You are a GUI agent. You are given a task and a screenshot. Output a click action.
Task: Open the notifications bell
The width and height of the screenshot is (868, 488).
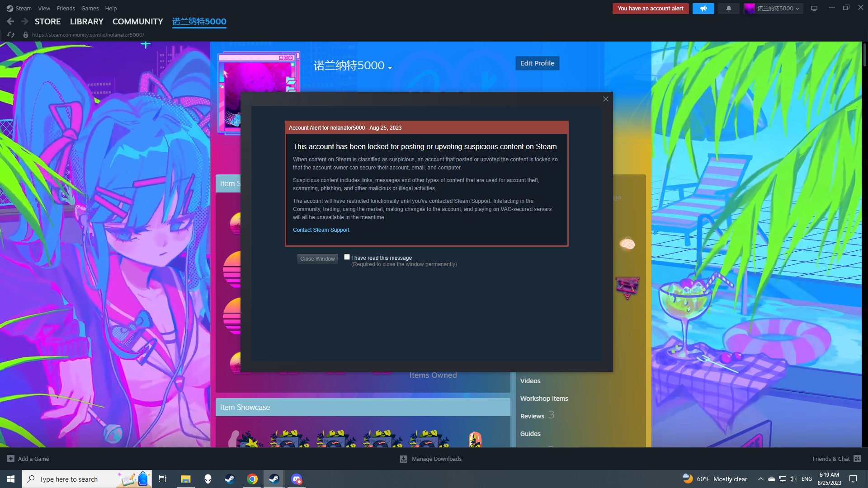coord(728,9)
